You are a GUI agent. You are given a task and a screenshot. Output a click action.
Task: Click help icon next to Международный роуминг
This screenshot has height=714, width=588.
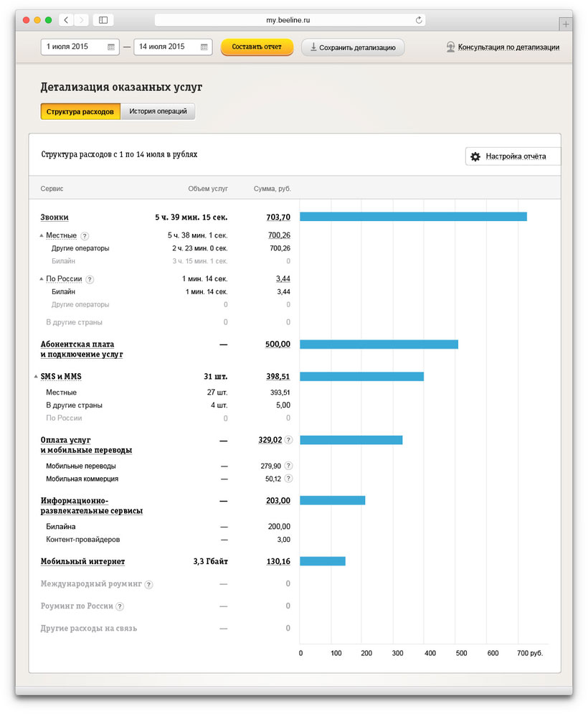click(148, 585)
